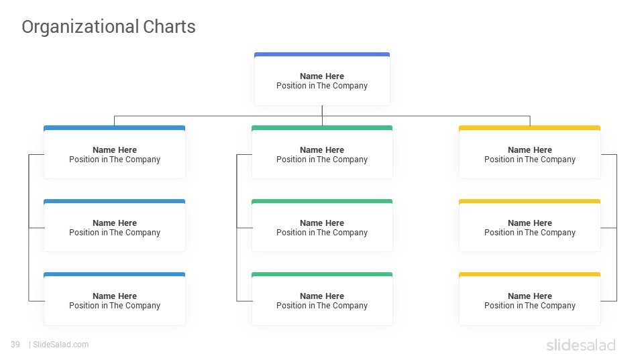Click the green color bar on center top card

click(x=322, y=127)
